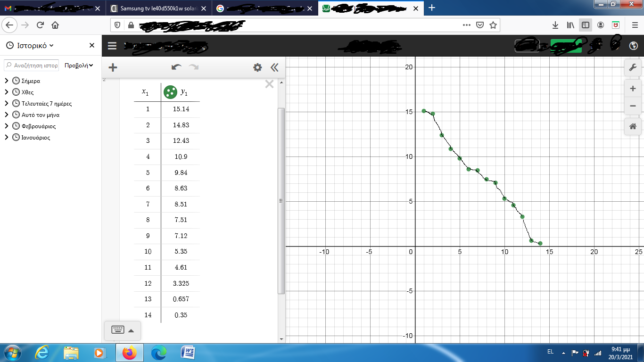
Task: Open the Firefox downloads arrow
Action: pyautogui.click(x=555, y=25)
